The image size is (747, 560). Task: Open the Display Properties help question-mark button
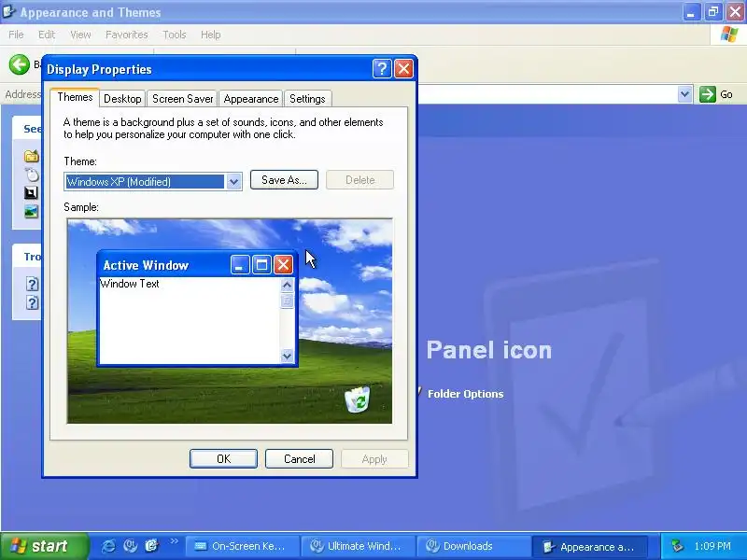(x=382, y=69)
